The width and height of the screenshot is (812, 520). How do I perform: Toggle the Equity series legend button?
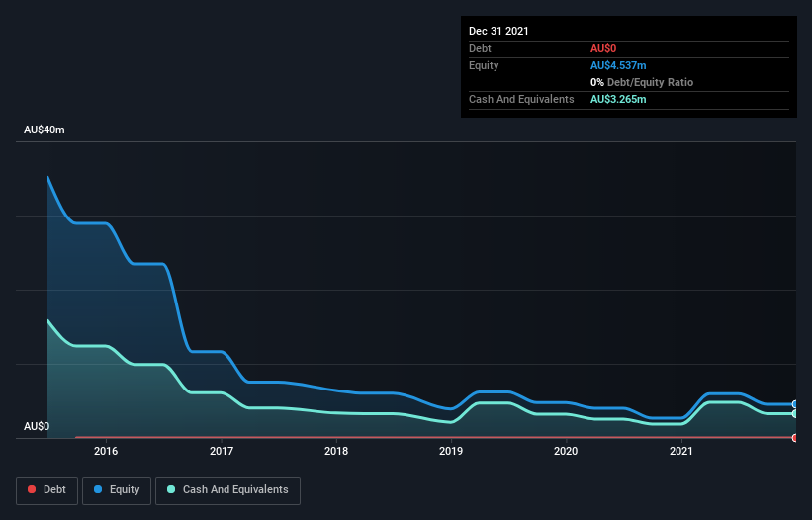[x=117, y=490]
